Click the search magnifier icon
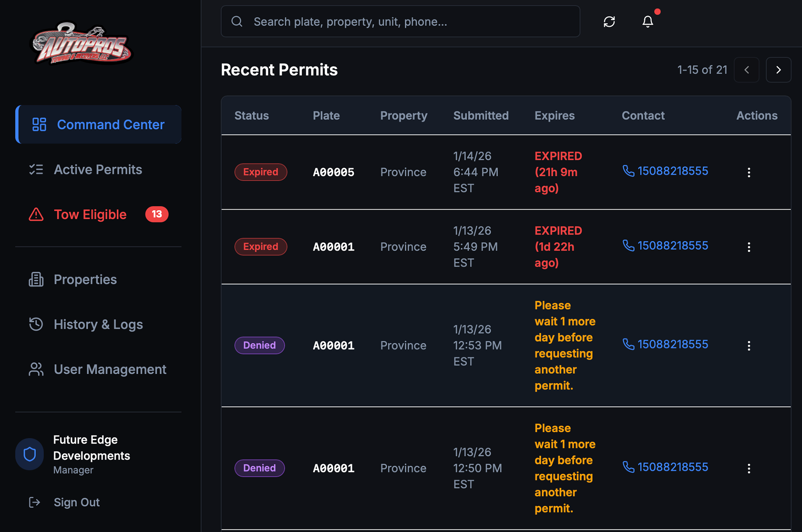The height and width of the screenshot is (532, 802). 237,22
